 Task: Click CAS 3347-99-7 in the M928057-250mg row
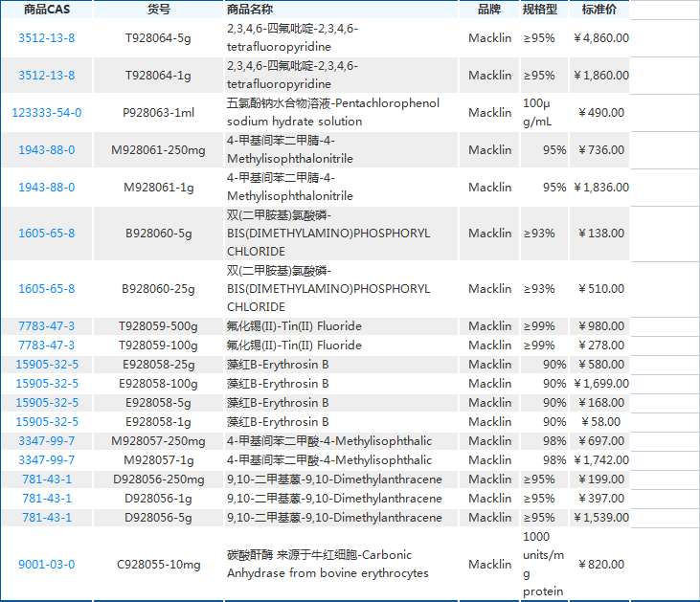click(x=46, y=441)
